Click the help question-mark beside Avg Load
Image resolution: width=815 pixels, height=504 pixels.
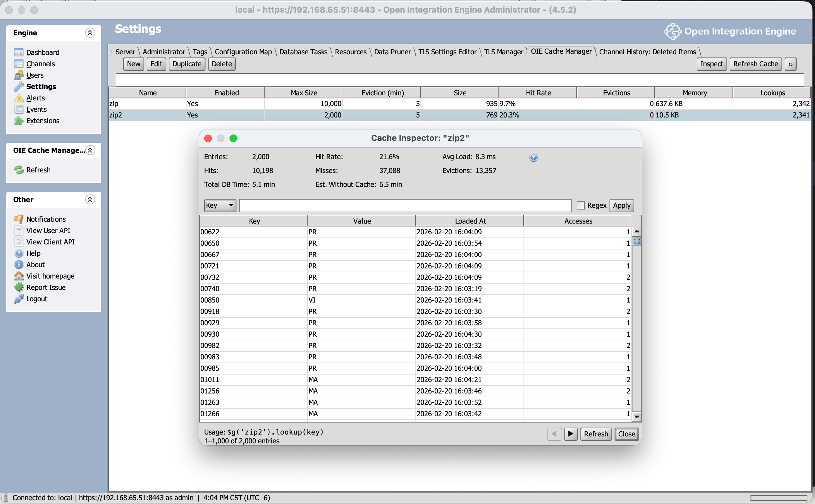pos(533,157)
